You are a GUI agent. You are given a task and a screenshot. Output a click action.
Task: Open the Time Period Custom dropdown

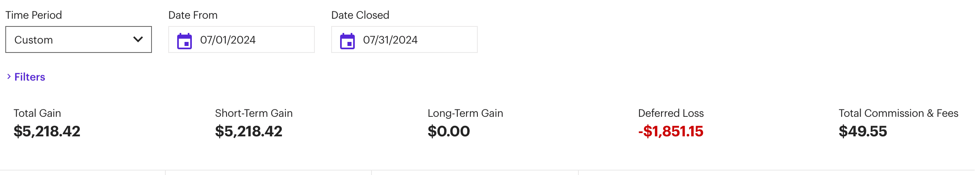tap(78, 39)
